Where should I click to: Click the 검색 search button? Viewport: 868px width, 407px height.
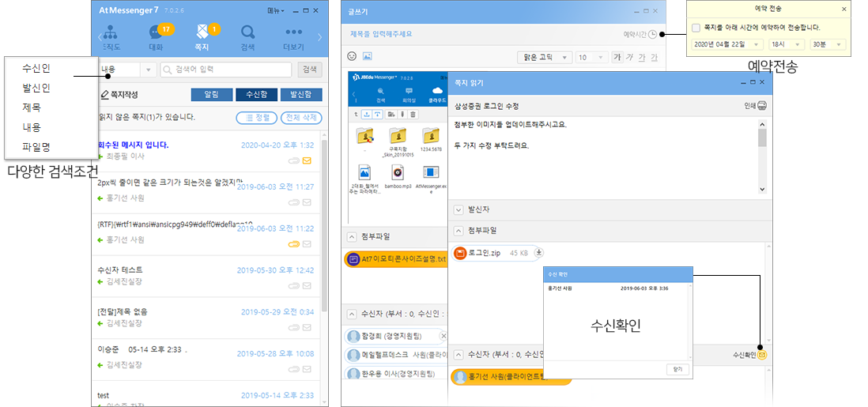click(x=310, y=70)
